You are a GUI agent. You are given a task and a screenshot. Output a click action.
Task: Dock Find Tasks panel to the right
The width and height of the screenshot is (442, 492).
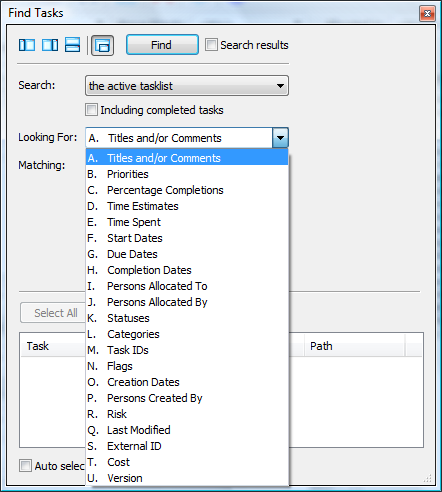[x=50, y=45]
